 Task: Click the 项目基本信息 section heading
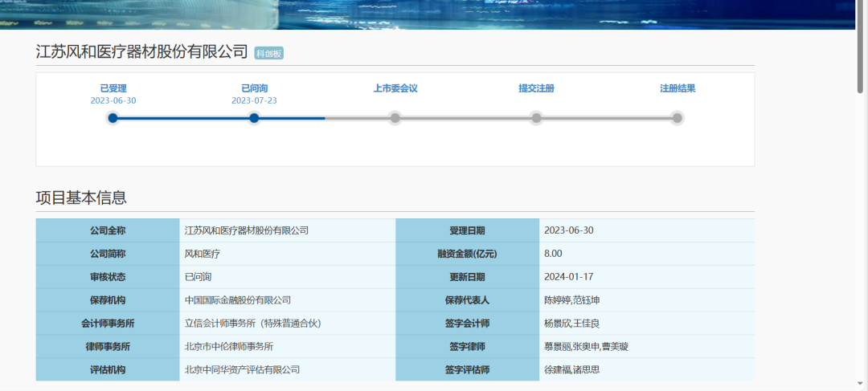pyautogui.click(x=81, y=198)
